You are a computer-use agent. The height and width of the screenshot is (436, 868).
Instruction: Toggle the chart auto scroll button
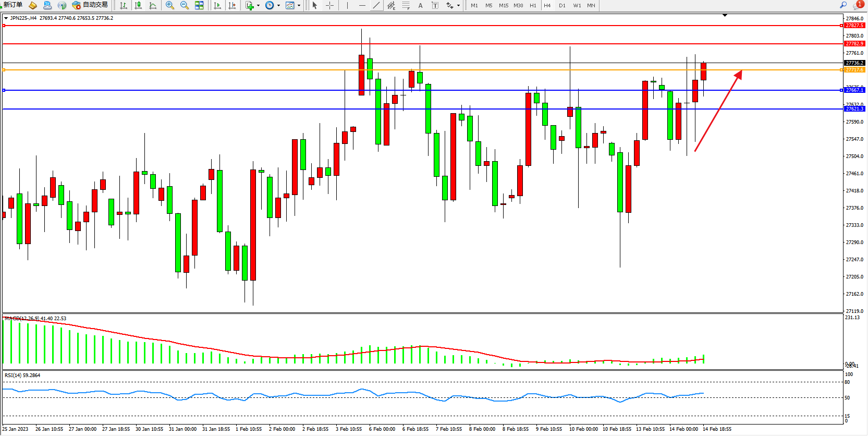point(217,5)
